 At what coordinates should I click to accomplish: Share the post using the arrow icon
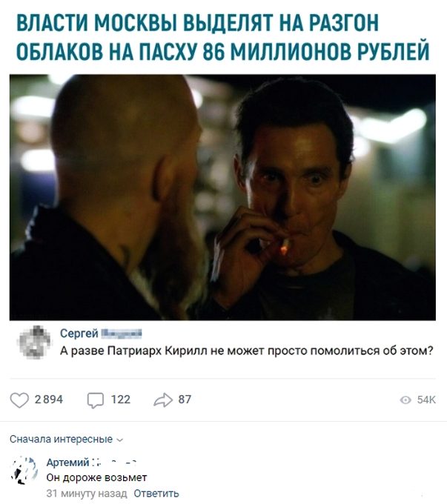click(163, 400)
